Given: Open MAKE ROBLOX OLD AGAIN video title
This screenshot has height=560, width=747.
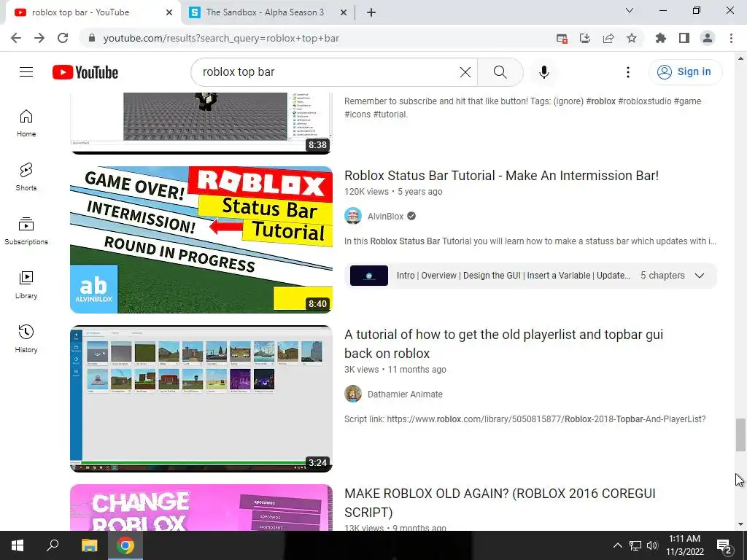Looking at the screenshot, I should tap(500, 503).
